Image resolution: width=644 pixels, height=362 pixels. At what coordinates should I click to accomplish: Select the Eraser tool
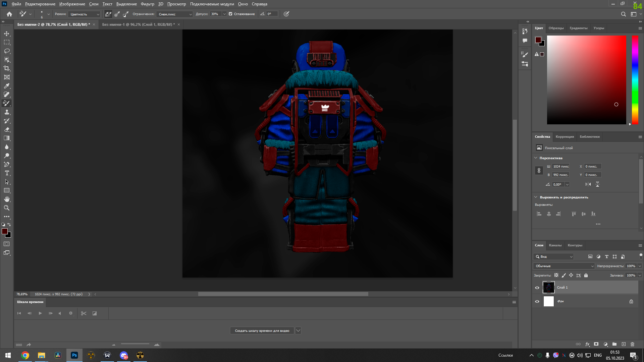tap(7, 129)
